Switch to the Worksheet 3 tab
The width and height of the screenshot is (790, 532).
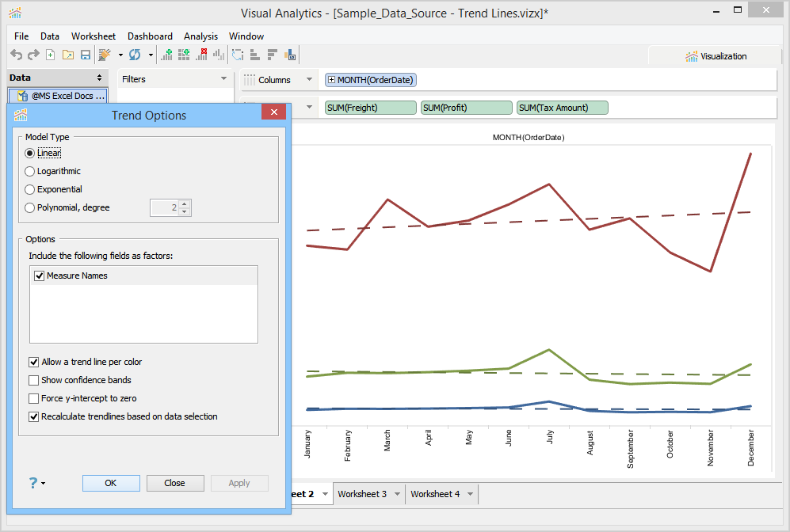(x=362, y=494)
